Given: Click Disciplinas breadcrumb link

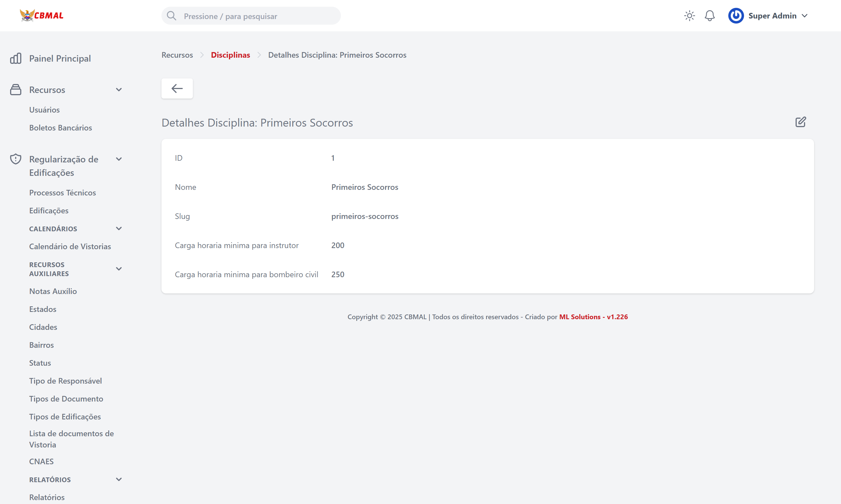Looking at the screenshot, I should pyautogui.click(x=230, y=55).
